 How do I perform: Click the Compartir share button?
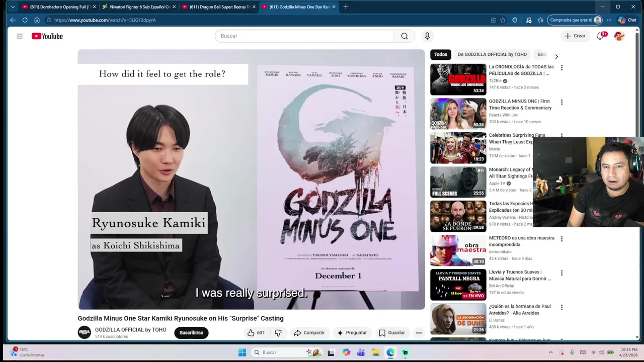pos(309,333)
